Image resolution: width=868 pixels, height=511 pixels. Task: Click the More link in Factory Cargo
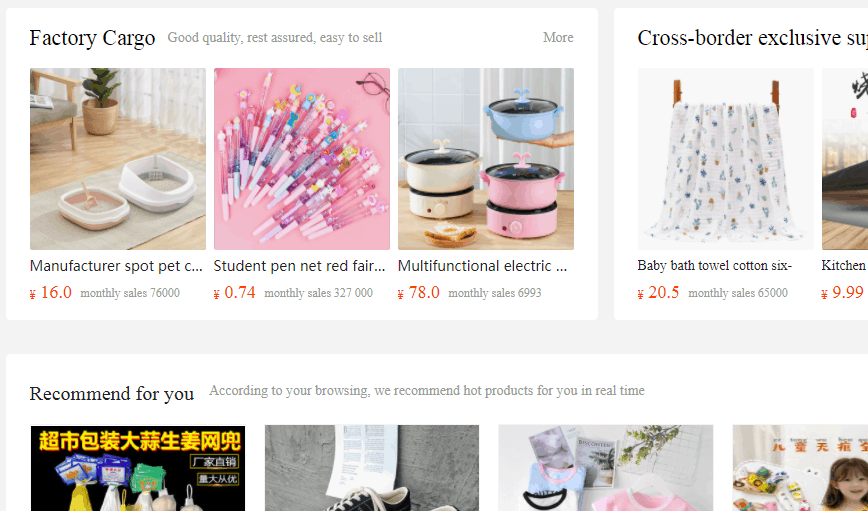[x=558, y=38]
